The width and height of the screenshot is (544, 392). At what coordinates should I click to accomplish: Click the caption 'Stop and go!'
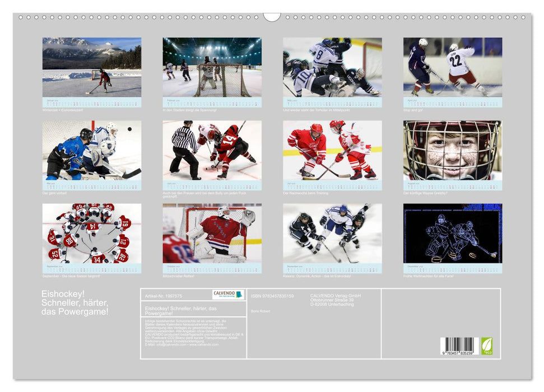pos(414,110)
